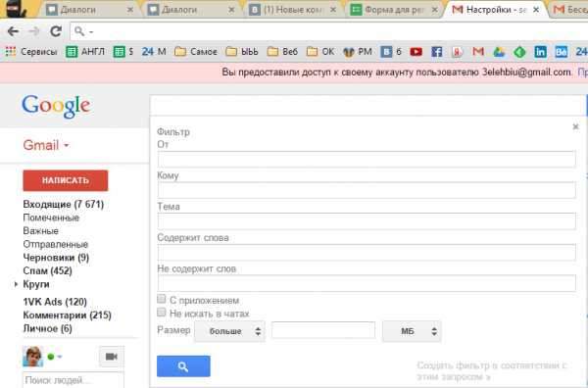Click the НАПИСАТЬ compose button

pos(66,180)
